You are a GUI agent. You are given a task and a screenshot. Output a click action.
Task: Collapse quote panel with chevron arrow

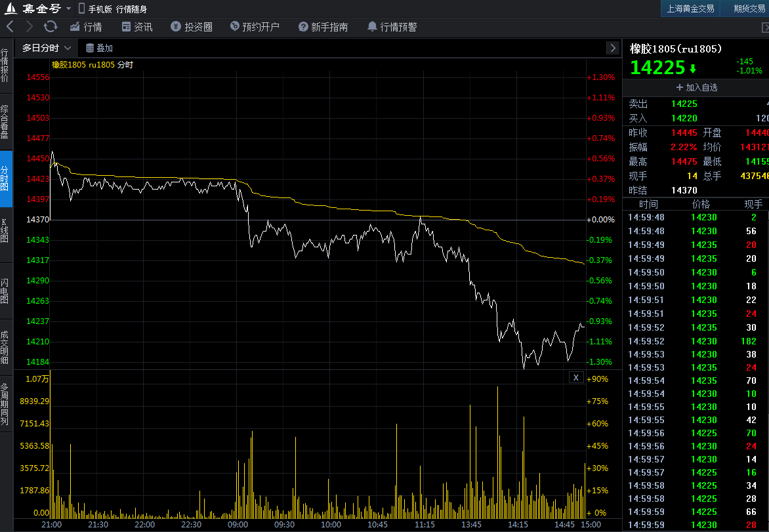click(x=613, y=48)
